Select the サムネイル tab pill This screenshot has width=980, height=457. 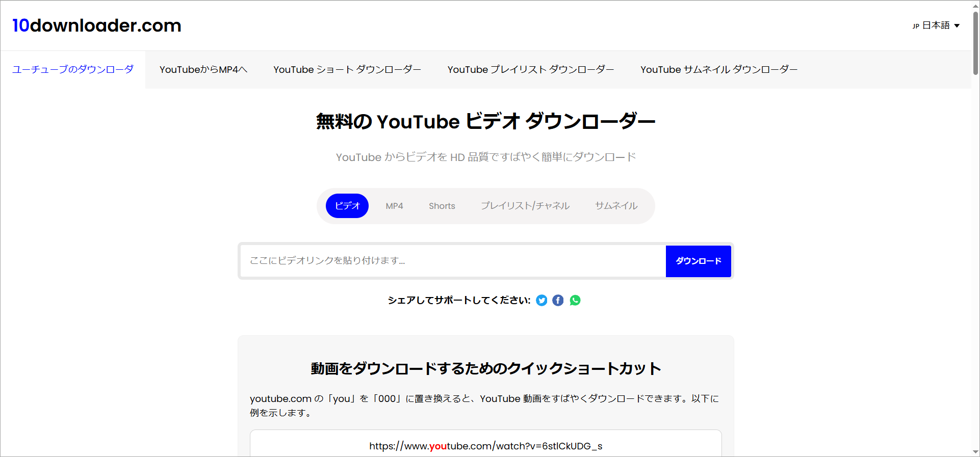616,206
